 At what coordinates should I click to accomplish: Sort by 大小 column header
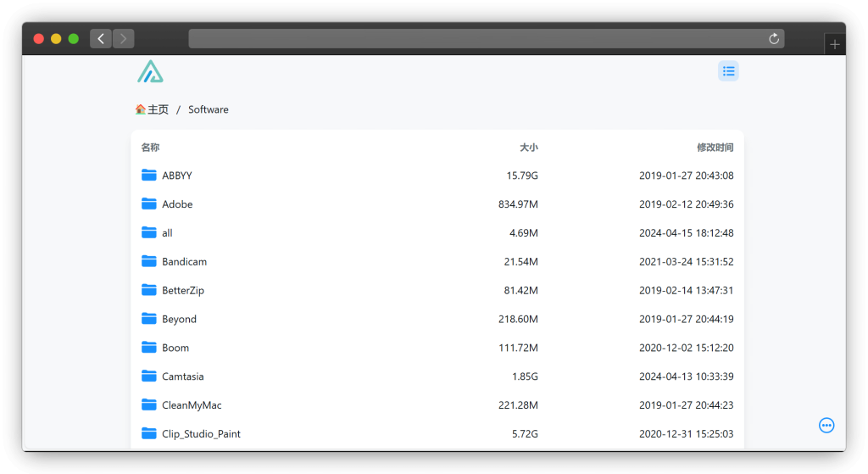pyautogui.click(x=528, y=148)
